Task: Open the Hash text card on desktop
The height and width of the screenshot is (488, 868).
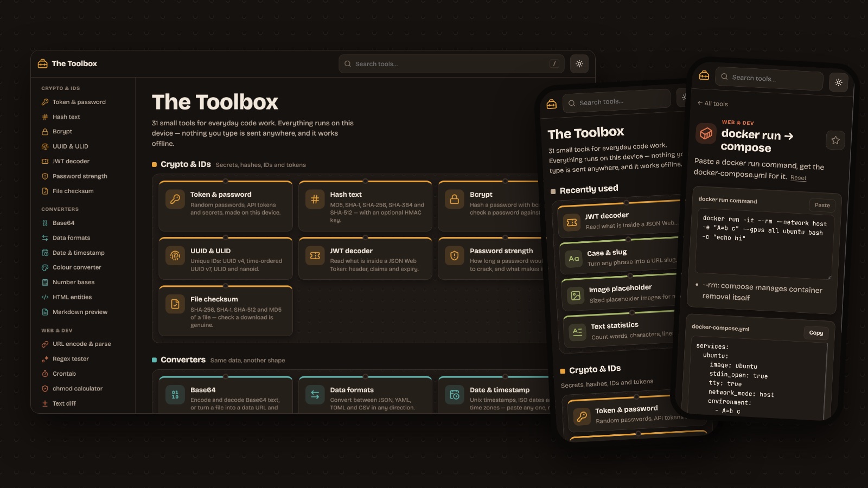Action: (365, 207)
